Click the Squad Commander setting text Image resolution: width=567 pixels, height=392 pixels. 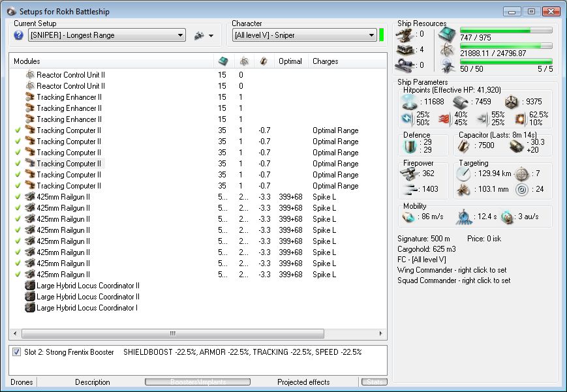click(x=453, y=280)
